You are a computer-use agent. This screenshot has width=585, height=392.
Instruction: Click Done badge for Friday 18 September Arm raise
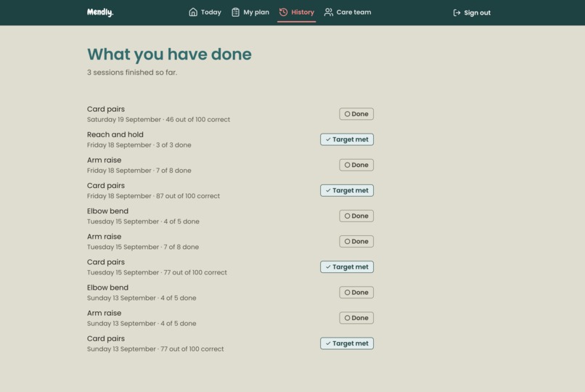pyautogui.click(x=356, y=165)
